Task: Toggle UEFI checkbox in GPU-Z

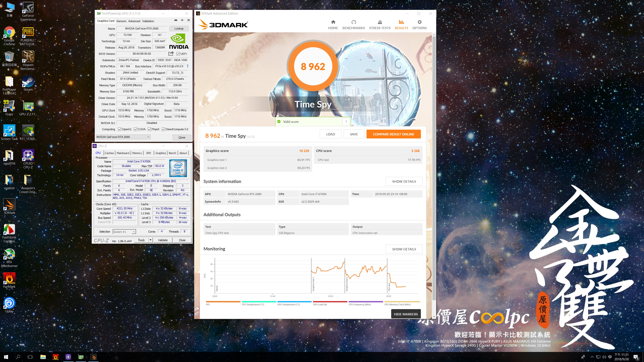Action: pos(178,54)
